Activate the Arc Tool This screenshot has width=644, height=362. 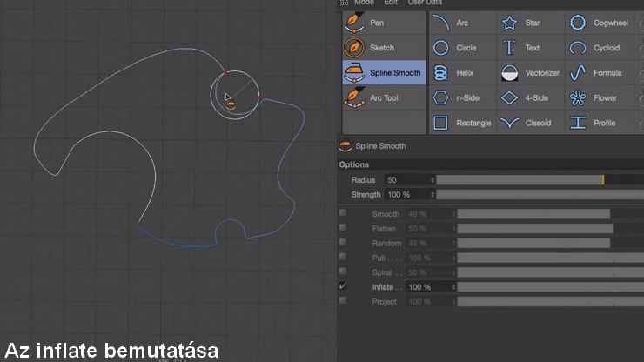(383, 97)
